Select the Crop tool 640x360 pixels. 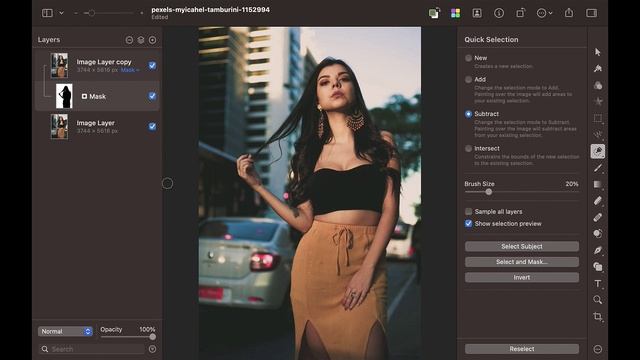tap(598, 316)
